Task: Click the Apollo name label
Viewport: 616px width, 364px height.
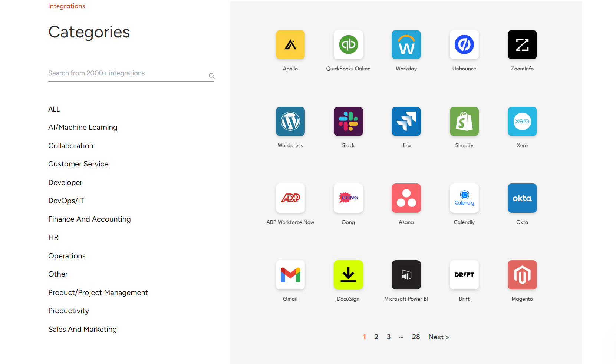Action: tap(290, 69)
